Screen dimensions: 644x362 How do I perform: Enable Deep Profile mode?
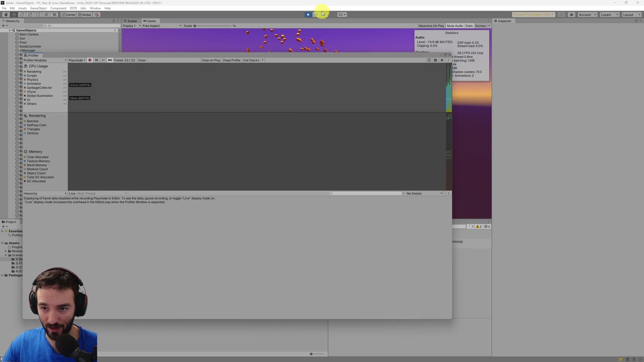(231, 60)
